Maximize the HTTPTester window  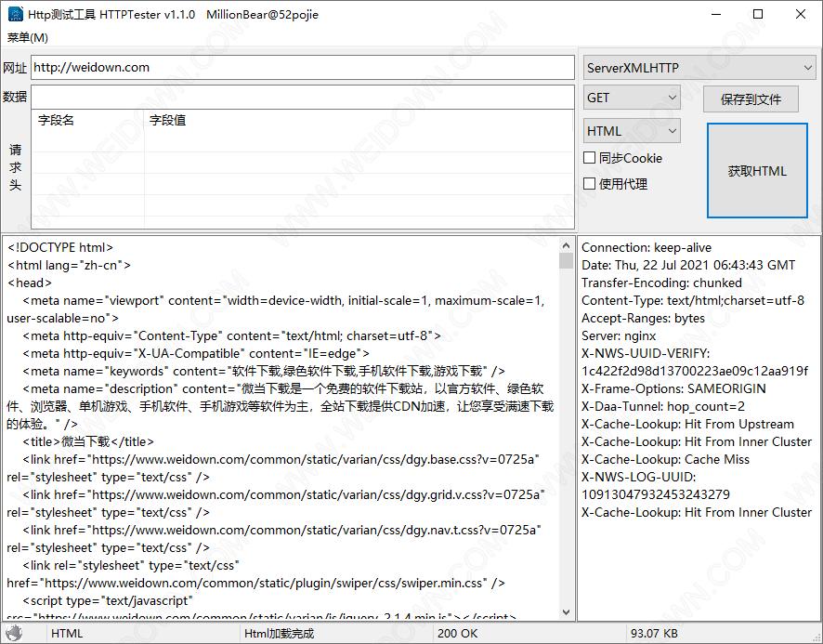point(758,14)
